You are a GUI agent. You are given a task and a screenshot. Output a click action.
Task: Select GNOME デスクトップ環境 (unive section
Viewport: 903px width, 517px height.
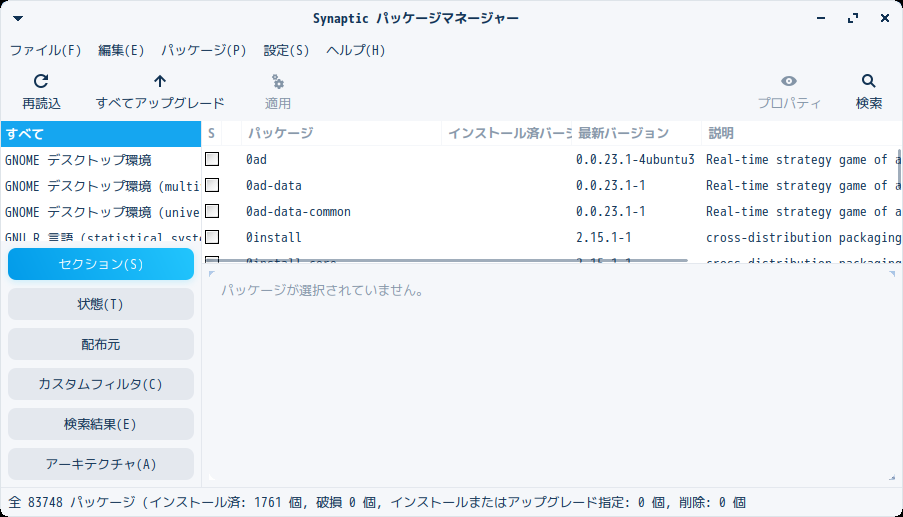point(101,212)
